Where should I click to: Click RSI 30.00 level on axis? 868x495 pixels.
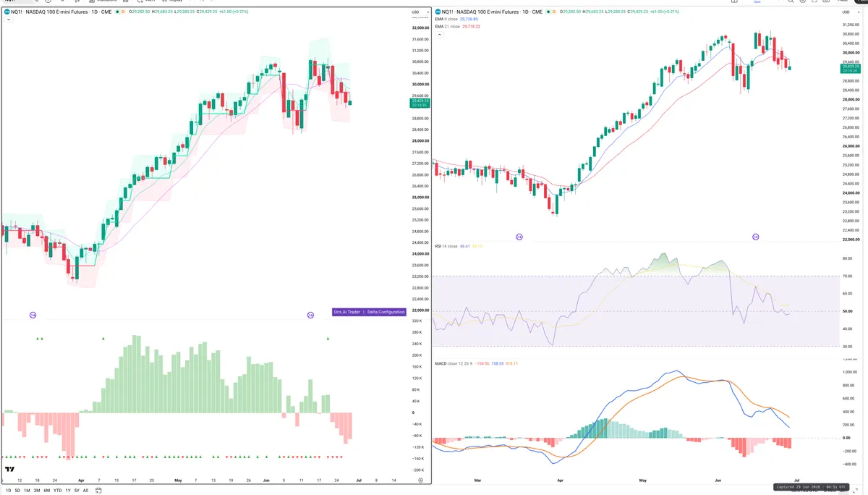(x=847, y=346)
